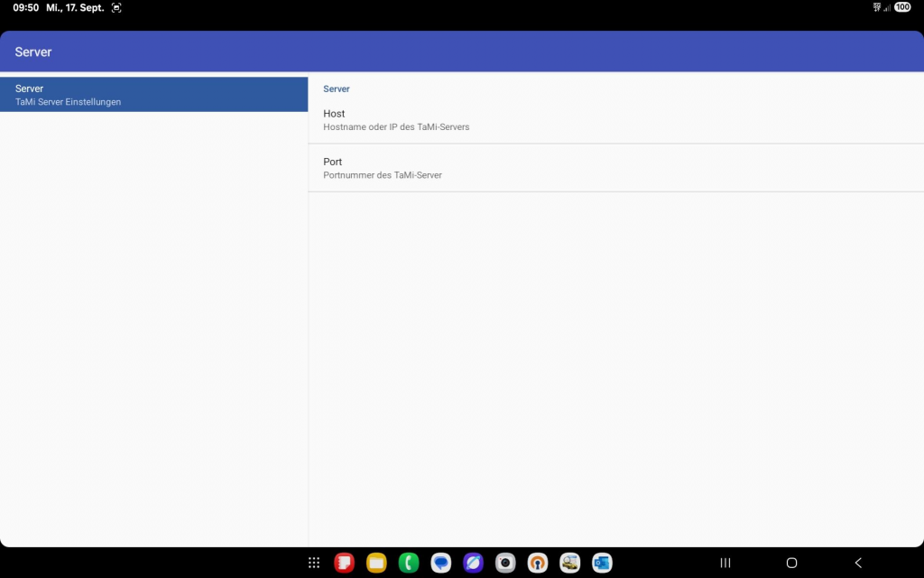Launch the purple Samsung Internet browser
This screenshot has height=578, width=924.
[x=473, y=563]
